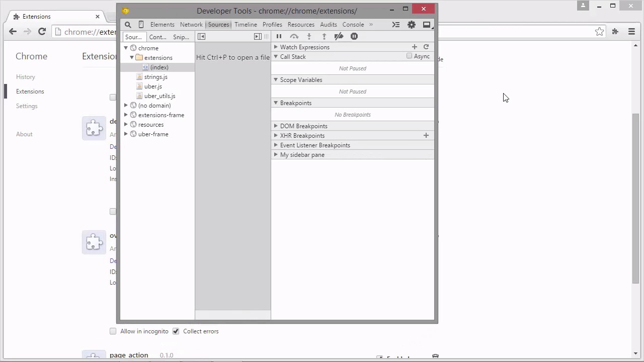Click the DevTools search magnifier icon

128,25
